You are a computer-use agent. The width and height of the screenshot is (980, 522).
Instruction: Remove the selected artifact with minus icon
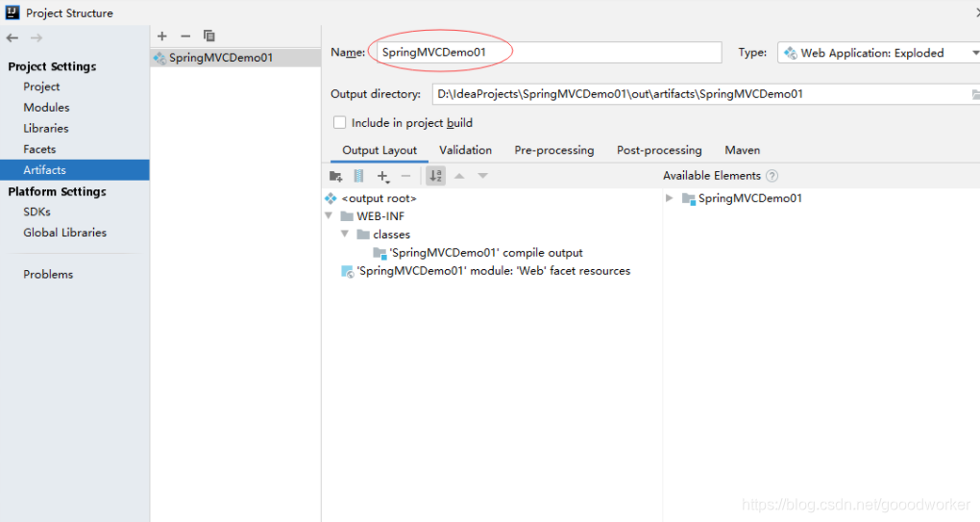(185, 37)
